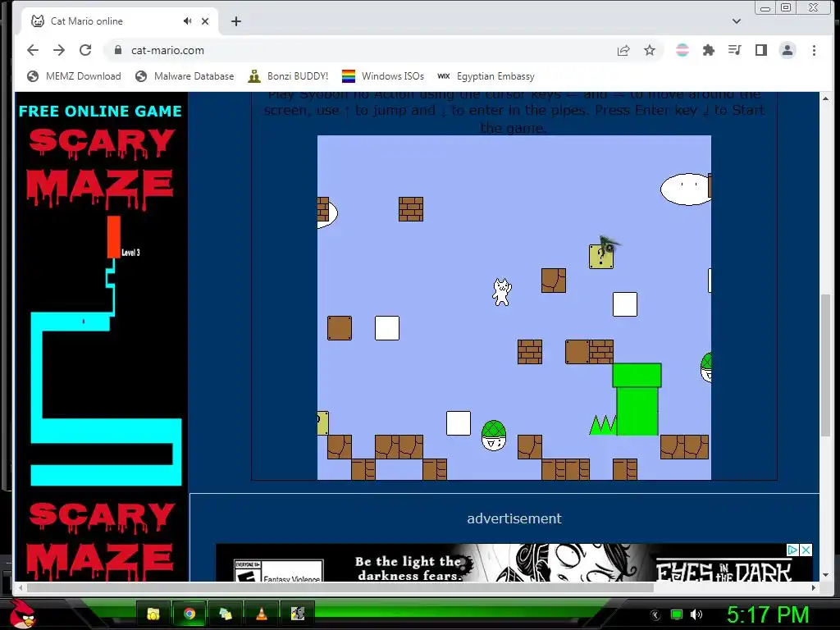Click the horizontal scrollbar left arrow
This screenshot has width=840, height=630.
(21, 587)
